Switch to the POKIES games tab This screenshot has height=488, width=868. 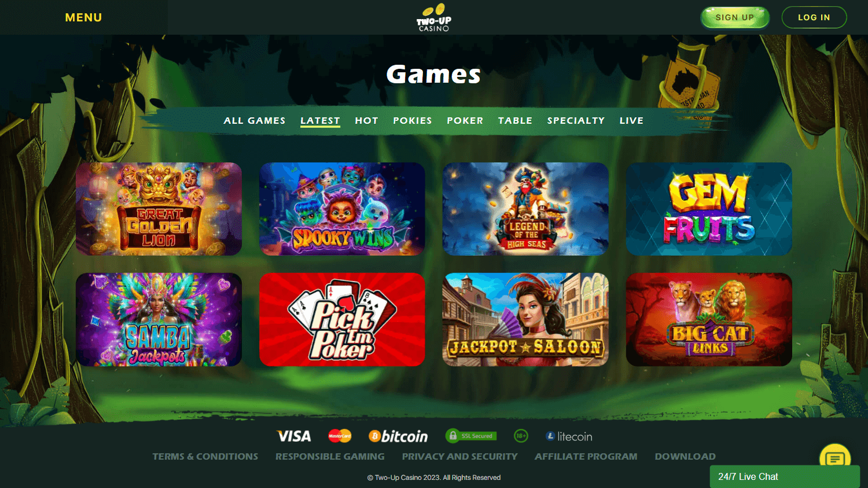[413, 120]
